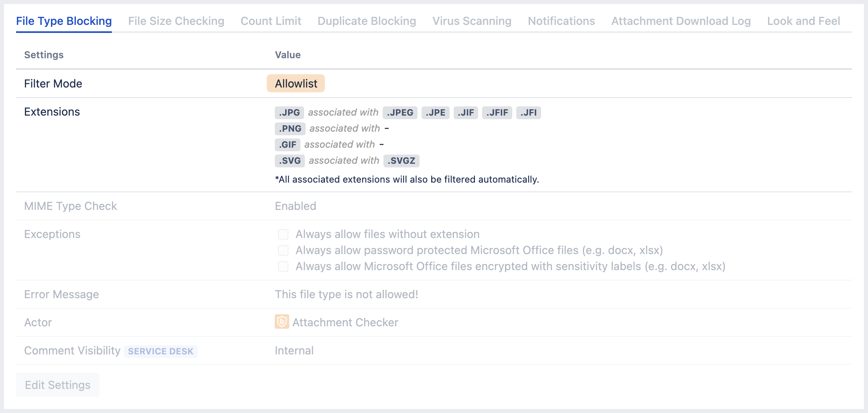Click the .JPEG associated extension tag

[400, 112]
